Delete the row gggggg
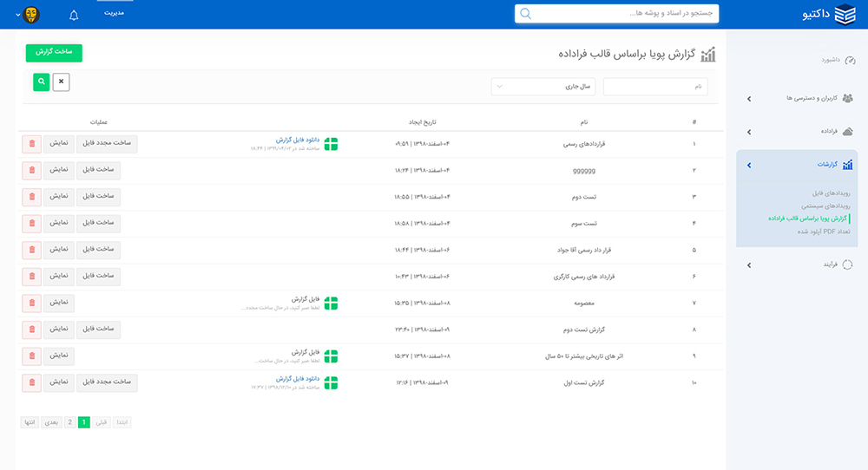The image size is (868, 470). click(32, 170)
